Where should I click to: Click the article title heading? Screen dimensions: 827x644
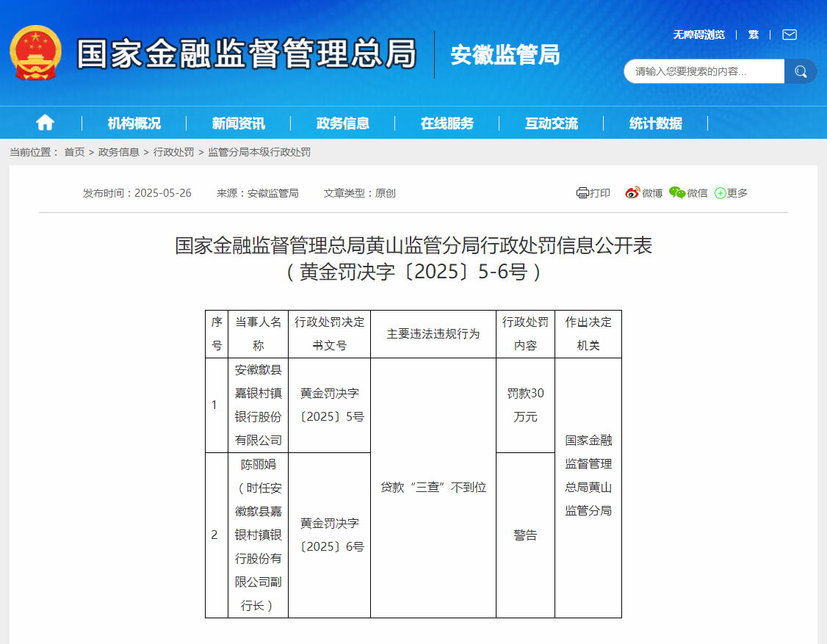pos(413,258)
